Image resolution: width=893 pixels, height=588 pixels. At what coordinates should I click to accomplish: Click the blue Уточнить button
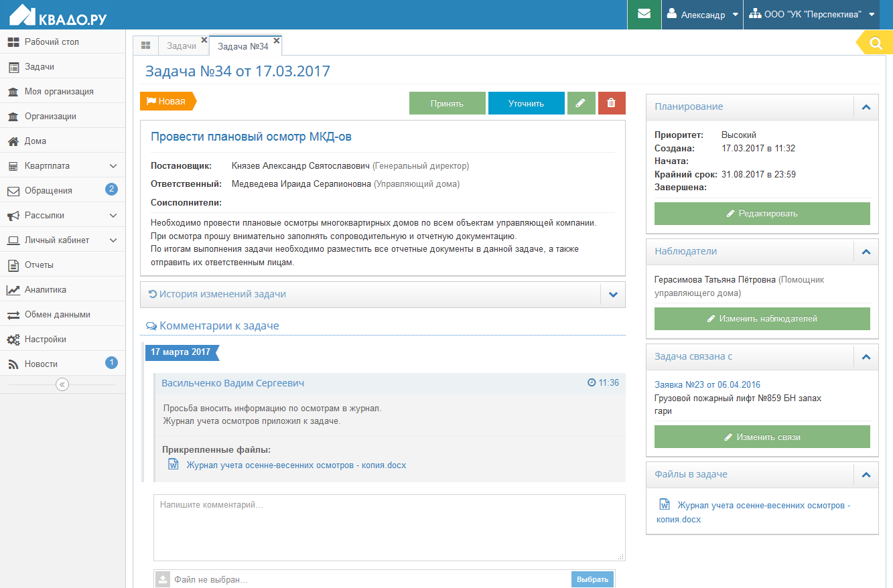coord(527,103)
